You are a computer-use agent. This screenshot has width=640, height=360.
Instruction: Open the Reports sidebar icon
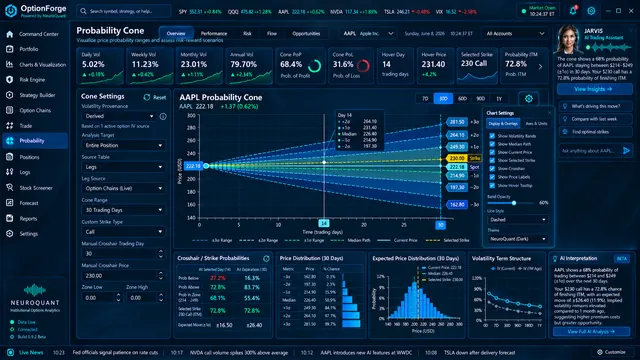[10, 218]
